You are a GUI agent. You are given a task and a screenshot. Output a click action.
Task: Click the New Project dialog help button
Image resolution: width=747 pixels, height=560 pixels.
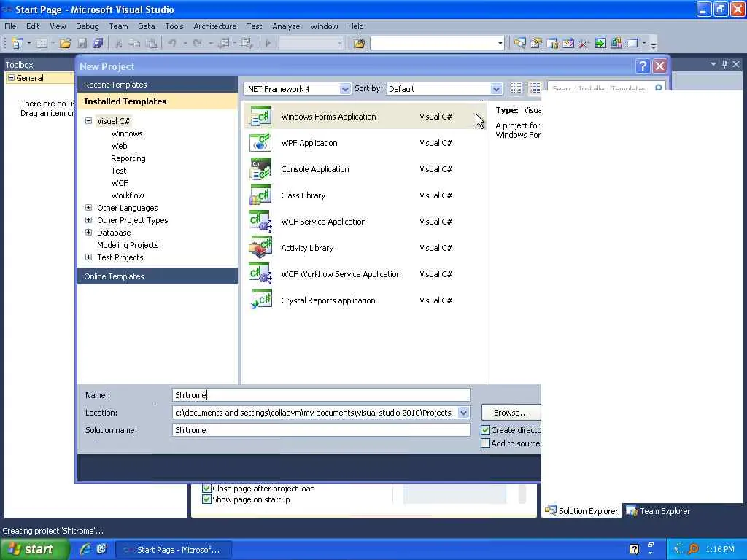pyautogui.click(x=642, y=66)
